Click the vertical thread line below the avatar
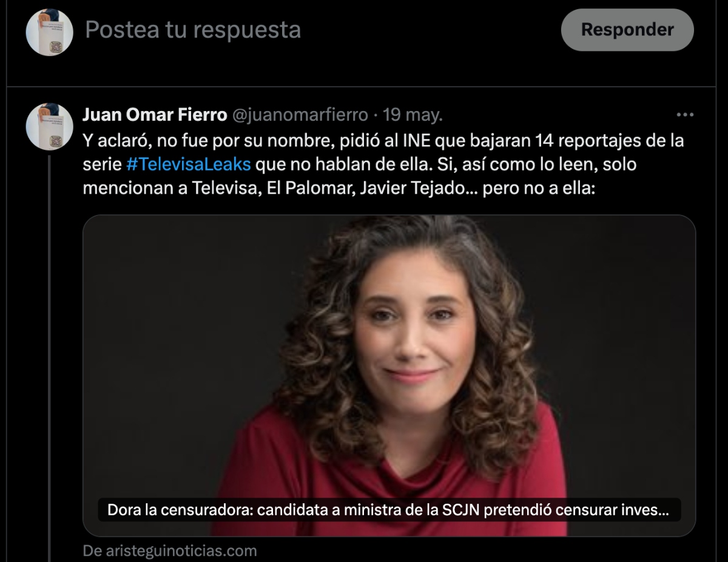Image resolution: width=728 pixels, height=562 pixels. coord(49,358)
